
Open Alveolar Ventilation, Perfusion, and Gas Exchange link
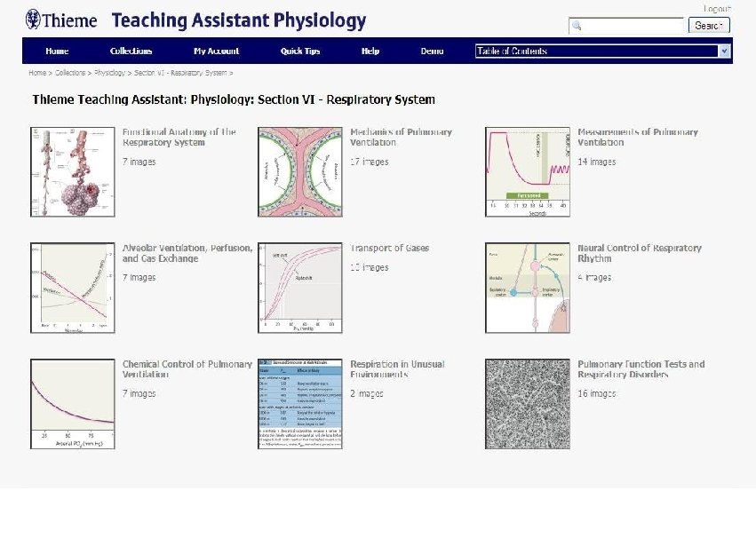pos(187,253)
